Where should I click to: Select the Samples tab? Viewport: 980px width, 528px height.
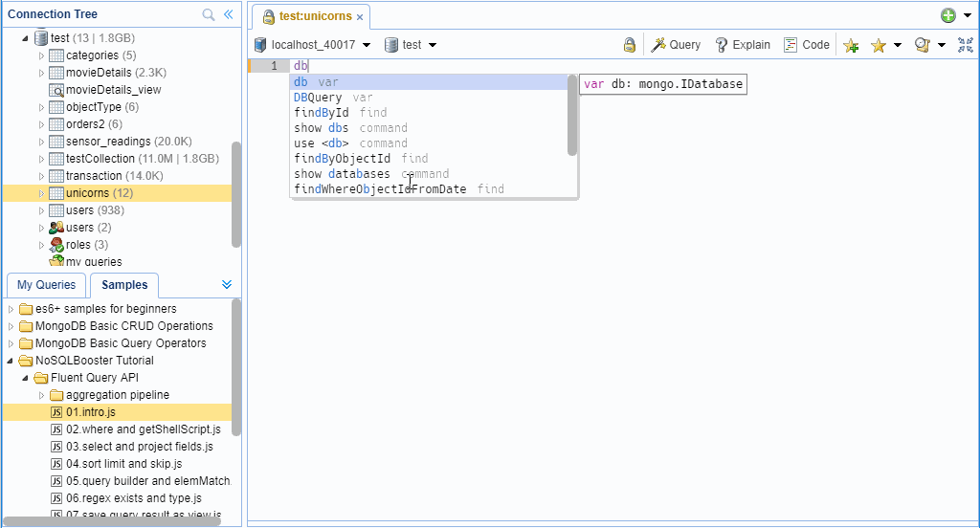[x=124, y=285]
